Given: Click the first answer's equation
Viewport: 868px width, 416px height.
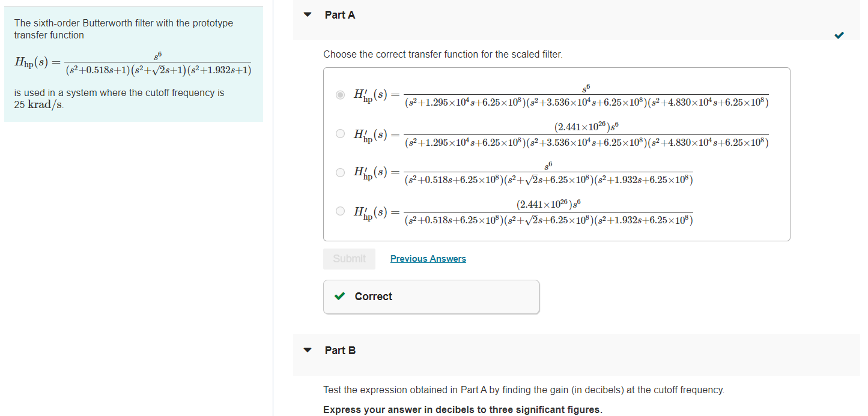Looking at the screenshot, I should pos(559,94).
